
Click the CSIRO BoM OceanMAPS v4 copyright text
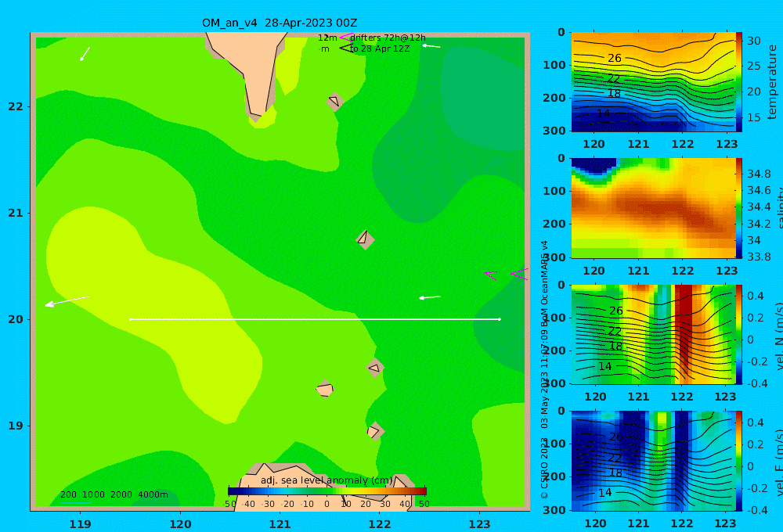544,369
